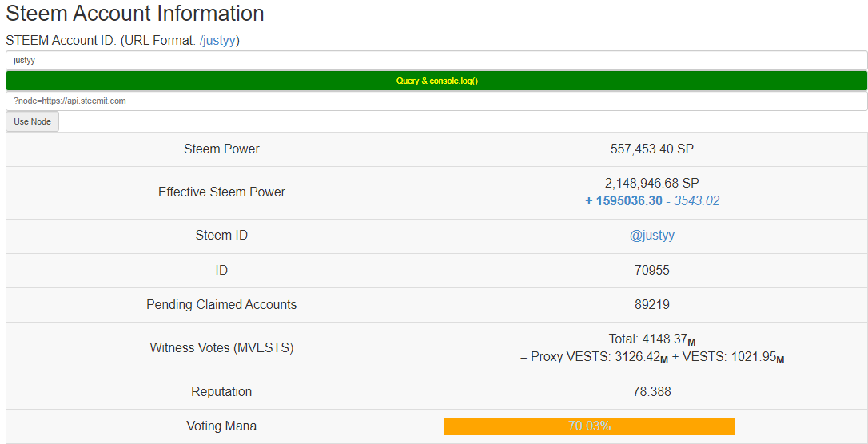Select the pending claimed accounts value 89219

(x=652, y=305)
